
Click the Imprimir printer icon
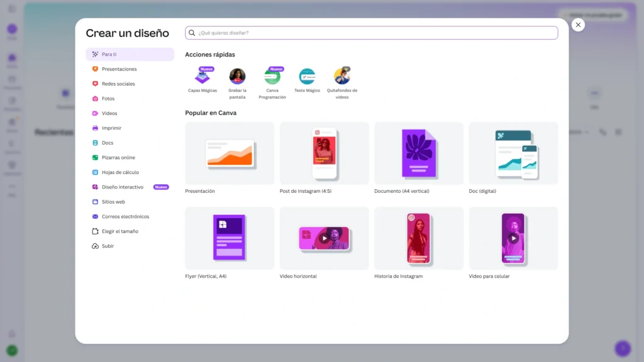coord(96,128)
